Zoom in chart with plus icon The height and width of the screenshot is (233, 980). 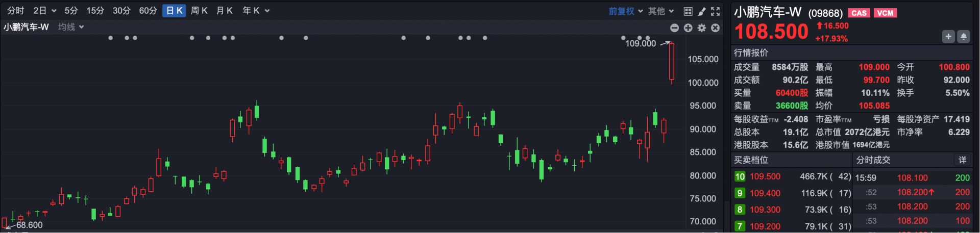(688, 28)
